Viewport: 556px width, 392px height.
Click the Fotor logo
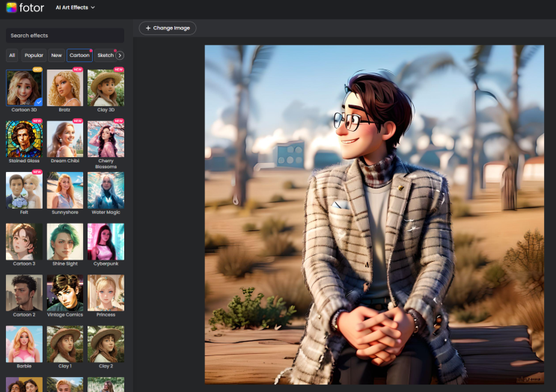25,7
